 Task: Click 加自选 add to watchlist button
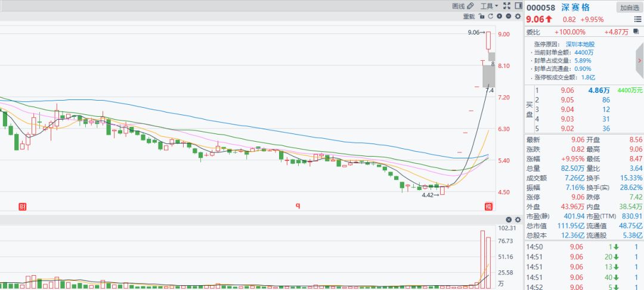[x=630, y=7]
